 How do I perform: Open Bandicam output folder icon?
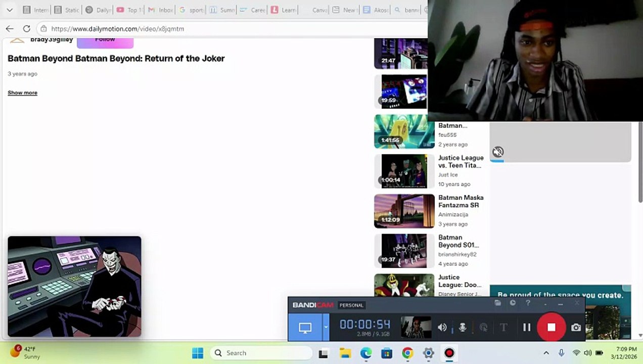(x=498, y=303)
